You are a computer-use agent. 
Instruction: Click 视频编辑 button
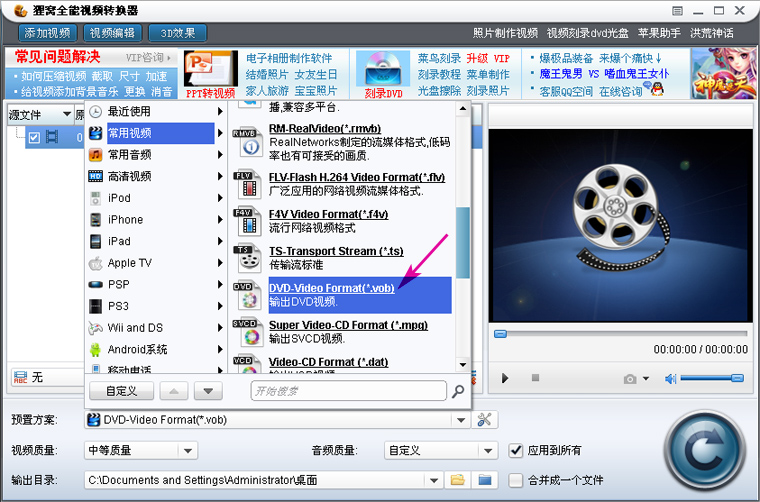(112, 33)
